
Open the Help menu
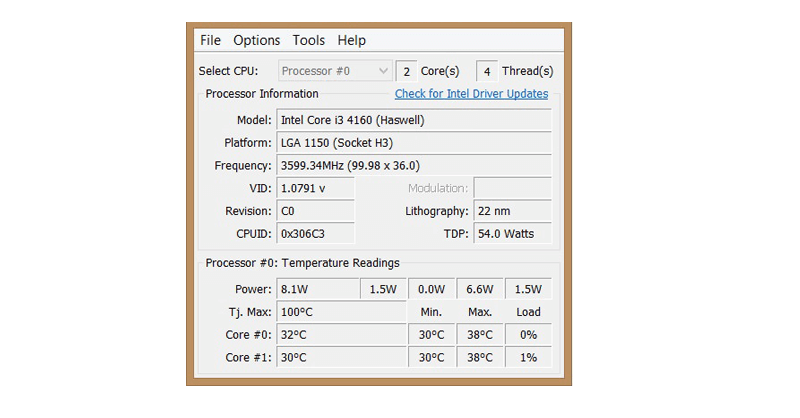click(x=351, y=41)
